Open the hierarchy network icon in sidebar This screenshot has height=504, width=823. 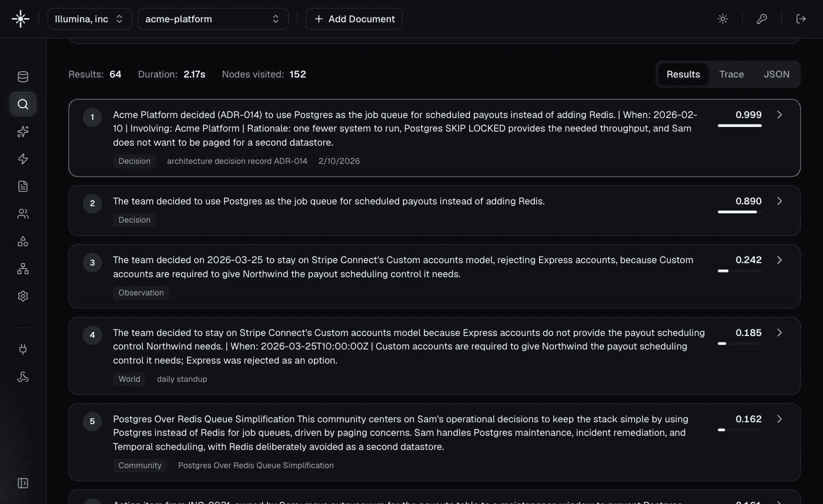pos(23,268)
